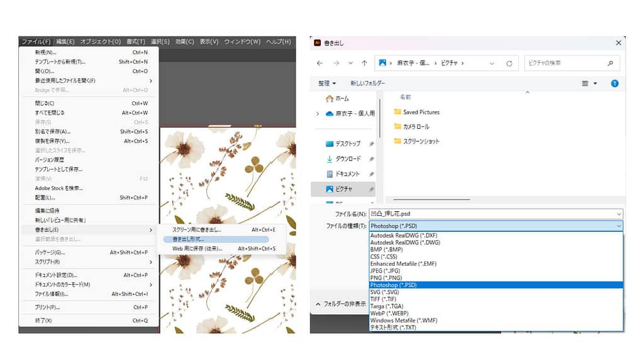
Task: Click the back arrow in export dialog
Action: (319, 63)
